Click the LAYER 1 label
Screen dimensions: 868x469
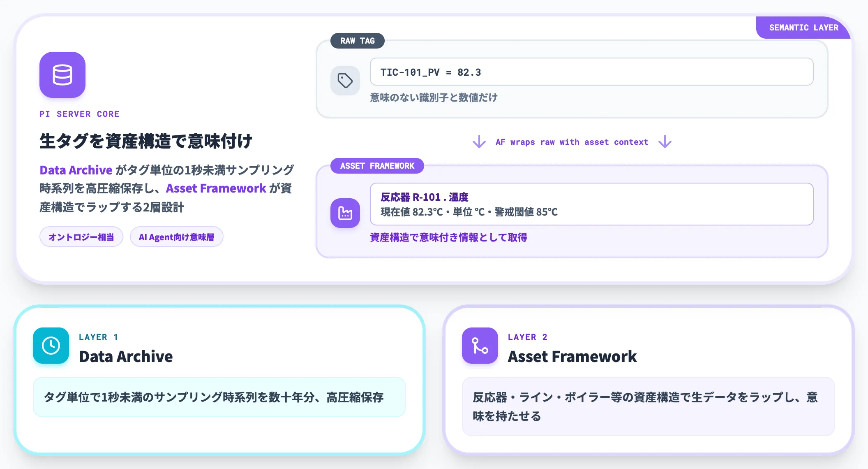pyautogui.click(x=99, y=337)
